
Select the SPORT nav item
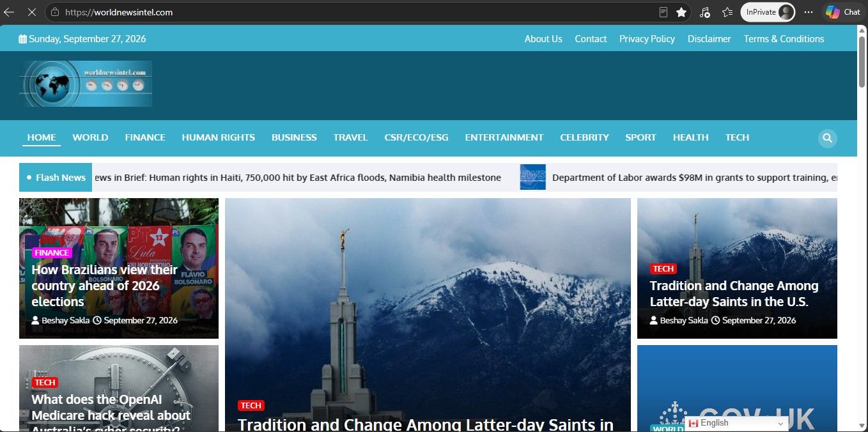pos(640,137)
